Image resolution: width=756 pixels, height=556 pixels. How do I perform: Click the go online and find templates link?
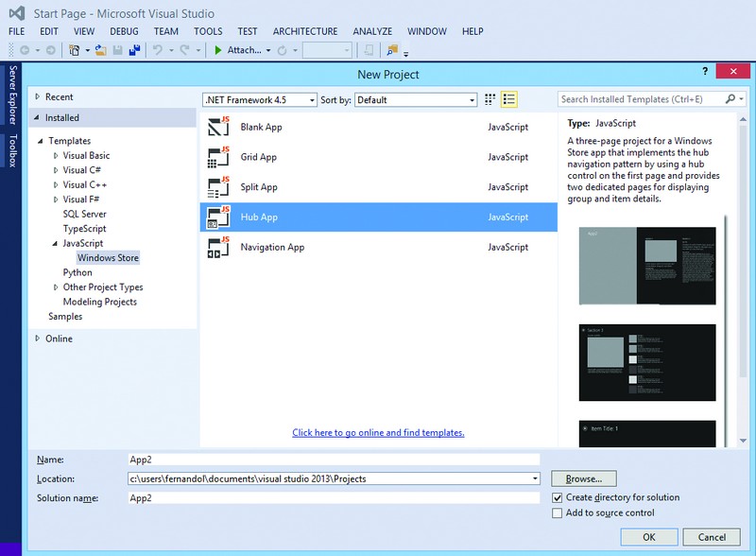pyautogui.click(x=378, y=432)
